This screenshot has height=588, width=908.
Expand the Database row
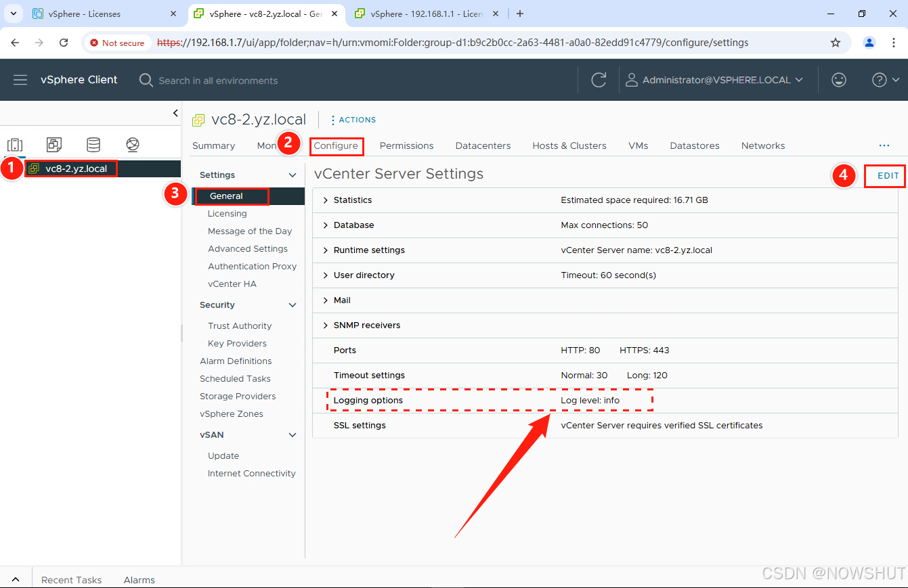pyautogui.click(x=326, y=225)
